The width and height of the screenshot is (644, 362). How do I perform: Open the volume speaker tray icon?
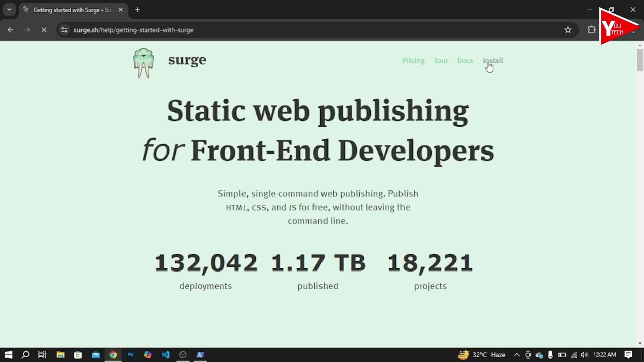(x=584, y=355)
